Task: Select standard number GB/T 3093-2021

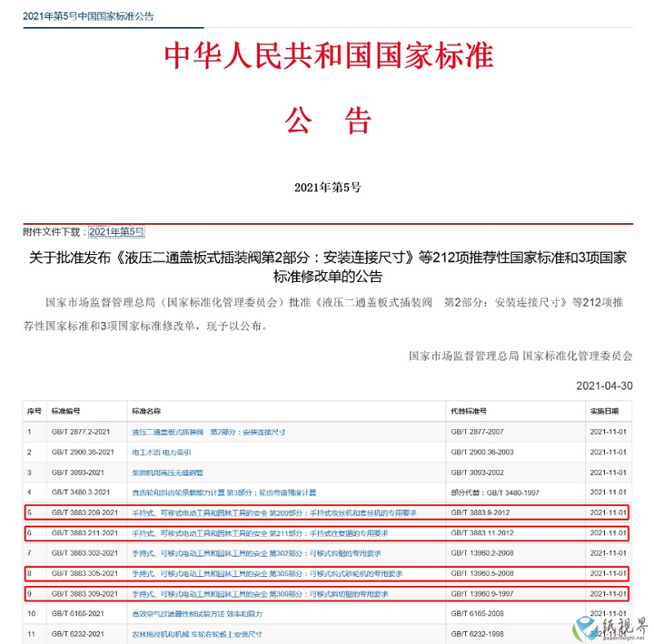Action: (78, 472)
